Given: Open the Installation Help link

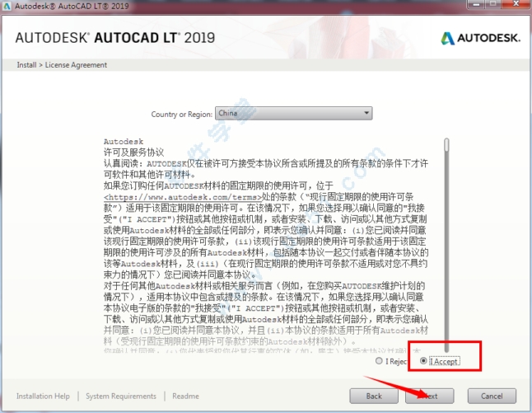Looking at the screenshot, I should [x=43, y=396].
